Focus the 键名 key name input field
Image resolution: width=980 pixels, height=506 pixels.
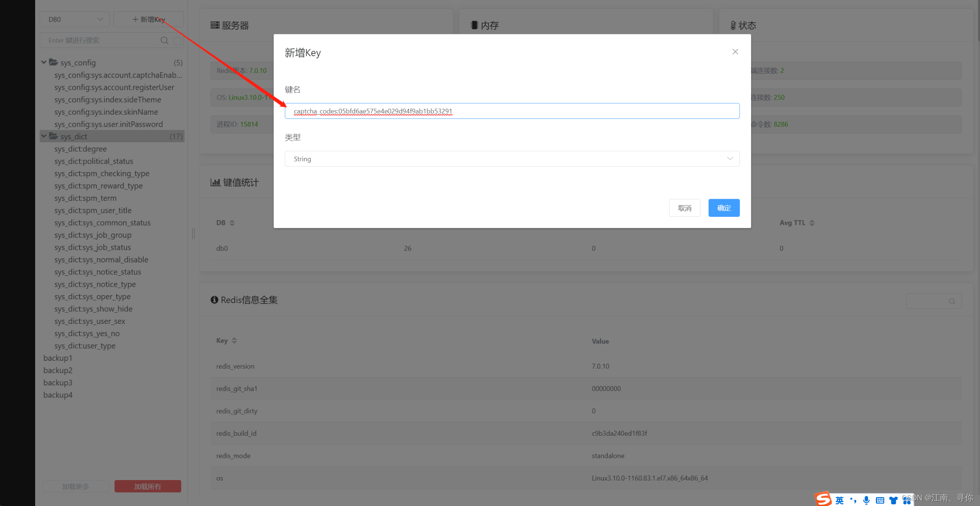click(x=512, y=111)
